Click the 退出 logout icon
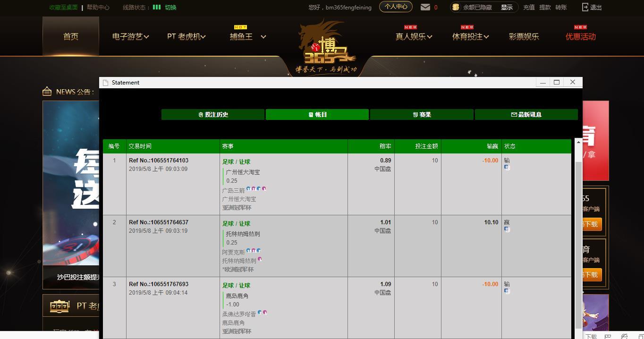644x339 pixels. click(585, 7)
